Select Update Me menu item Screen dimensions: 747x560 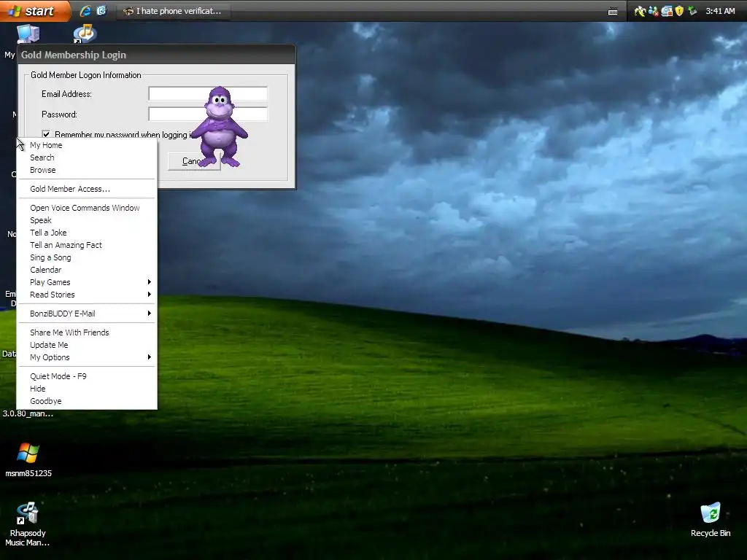click(x=87, y=345)
